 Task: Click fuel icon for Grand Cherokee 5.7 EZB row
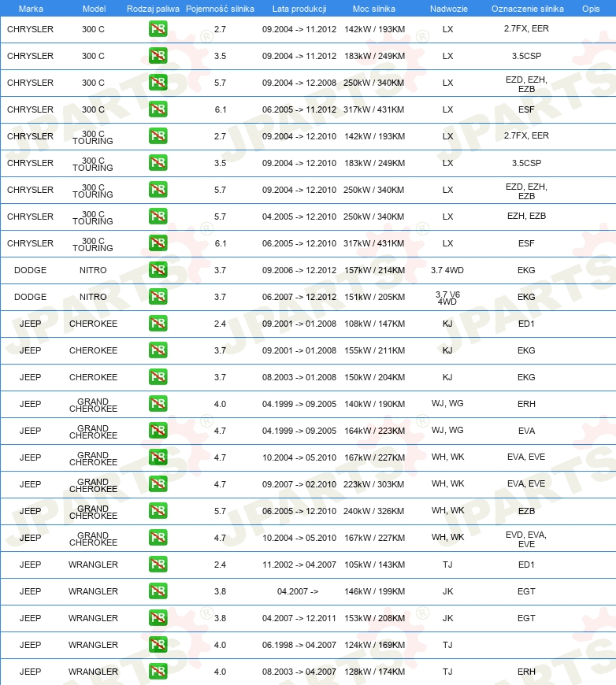(158, 511)
